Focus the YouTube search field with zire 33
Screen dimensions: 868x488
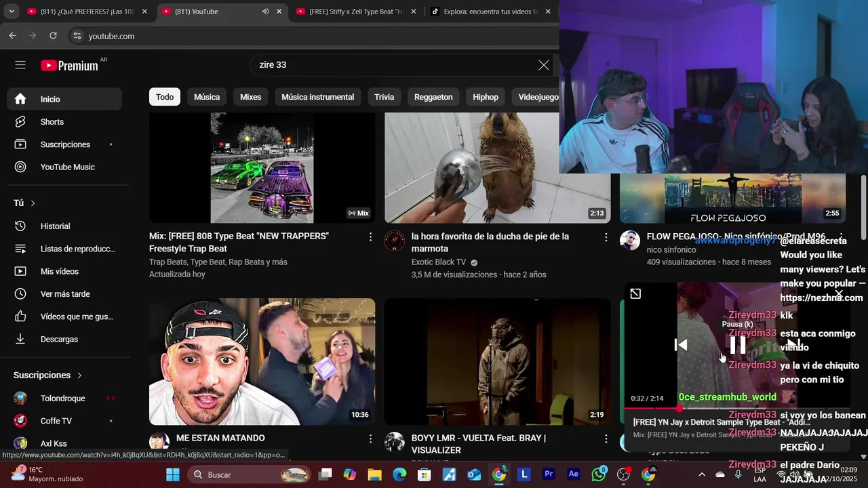pos(393,65)
